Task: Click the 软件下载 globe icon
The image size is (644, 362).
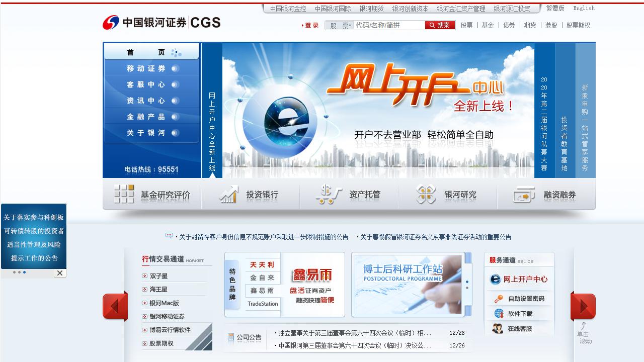Action: 499,313
